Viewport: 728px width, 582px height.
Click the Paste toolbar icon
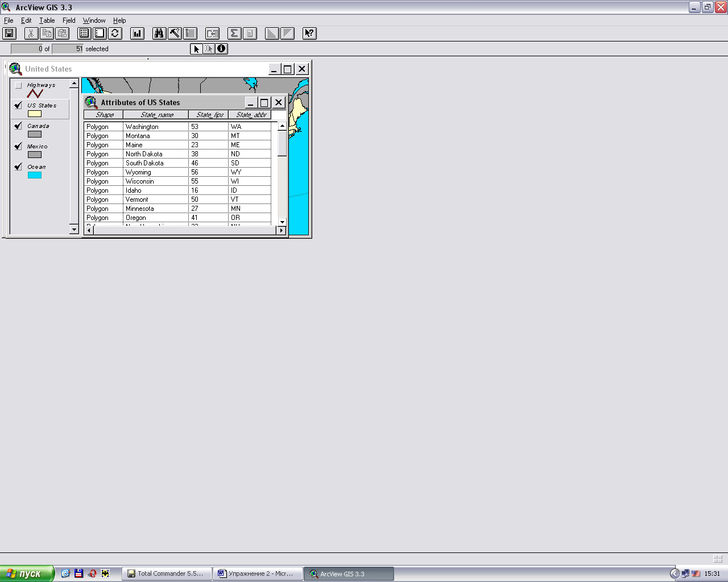coord(62,34)
